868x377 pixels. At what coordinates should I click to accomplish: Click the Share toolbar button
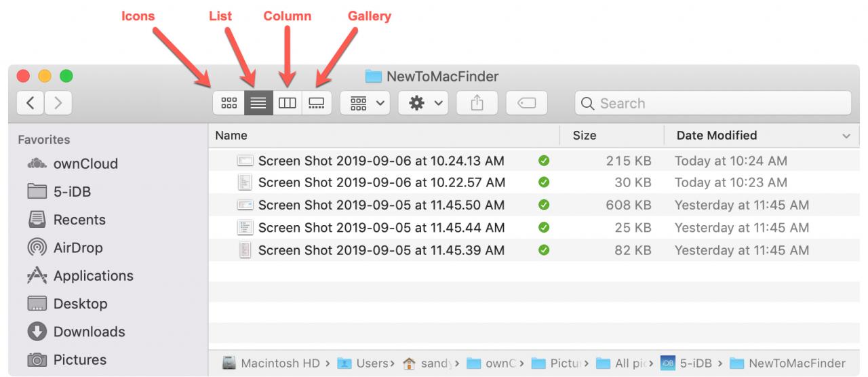pyautogui.click(x=477, y=103)
